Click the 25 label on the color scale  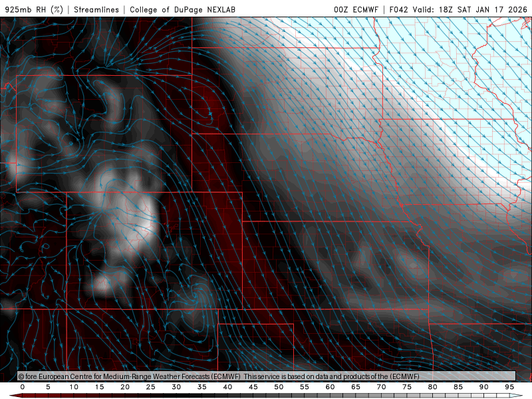[151, 387]
